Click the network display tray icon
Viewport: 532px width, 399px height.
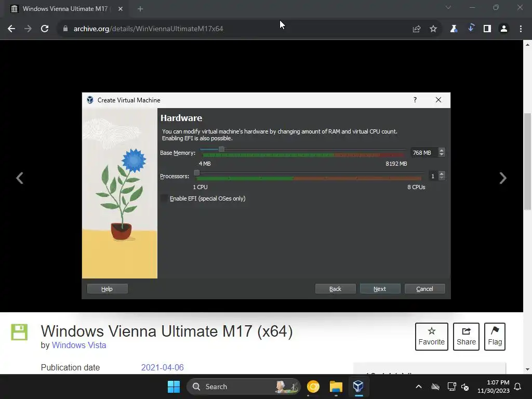[451, 387]
